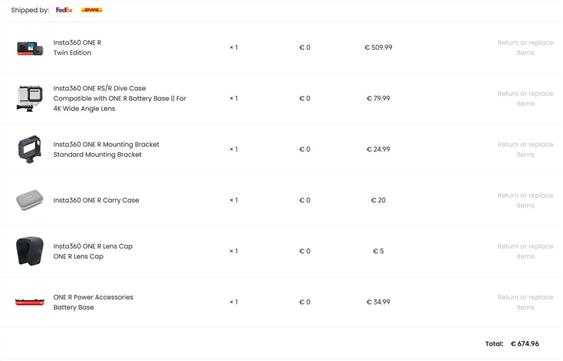Select the 'Insta360 ONE R Mounting Bracket' name
563x361 pixels.
(106, 144)
